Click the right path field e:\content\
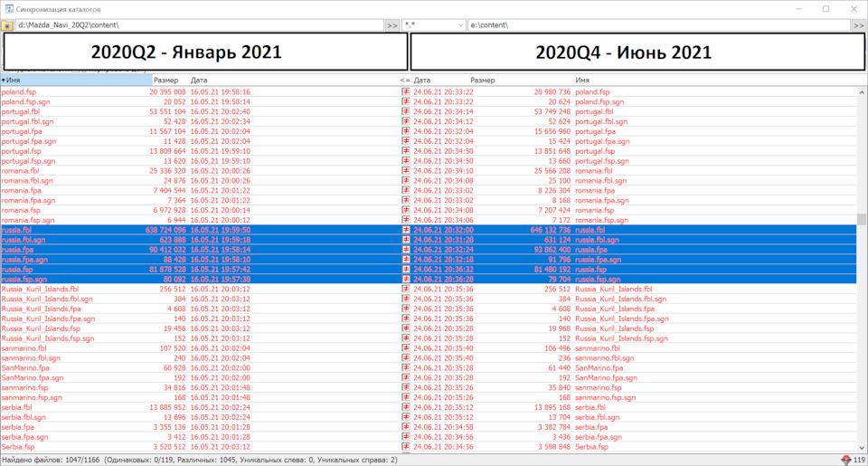Screen dimensions: 868x466 (659, 25)
